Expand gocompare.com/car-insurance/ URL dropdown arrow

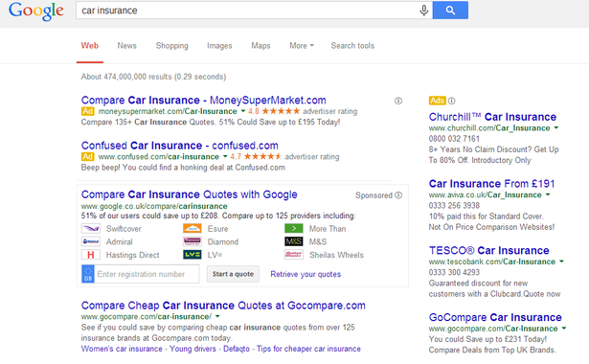pos(217,317)
